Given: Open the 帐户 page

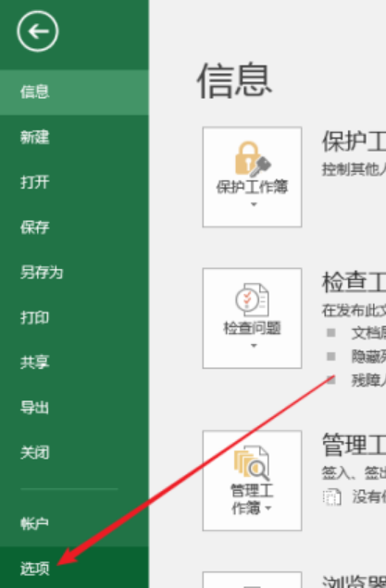Looking at the screenshot, I should point(74,523).
